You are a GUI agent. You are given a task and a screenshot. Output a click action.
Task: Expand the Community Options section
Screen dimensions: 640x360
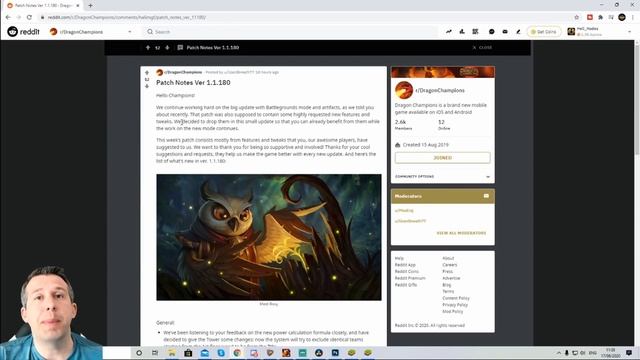pos(442,176)
